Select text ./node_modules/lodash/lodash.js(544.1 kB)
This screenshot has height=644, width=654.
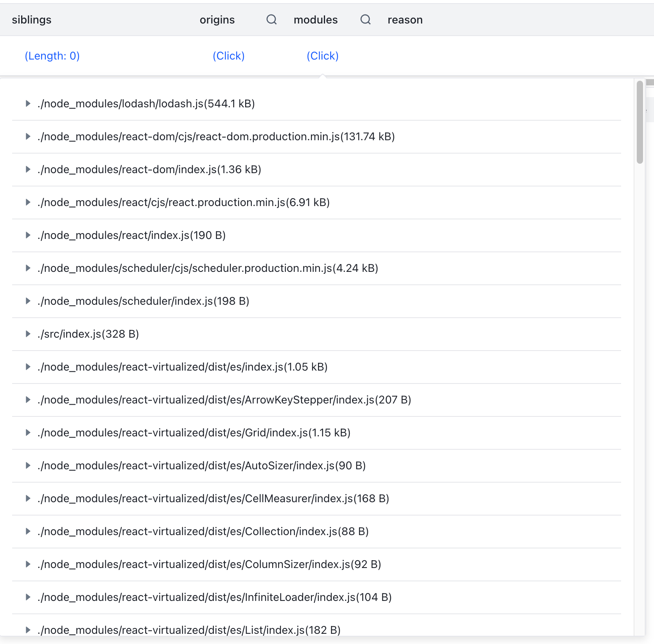(146, 103)
